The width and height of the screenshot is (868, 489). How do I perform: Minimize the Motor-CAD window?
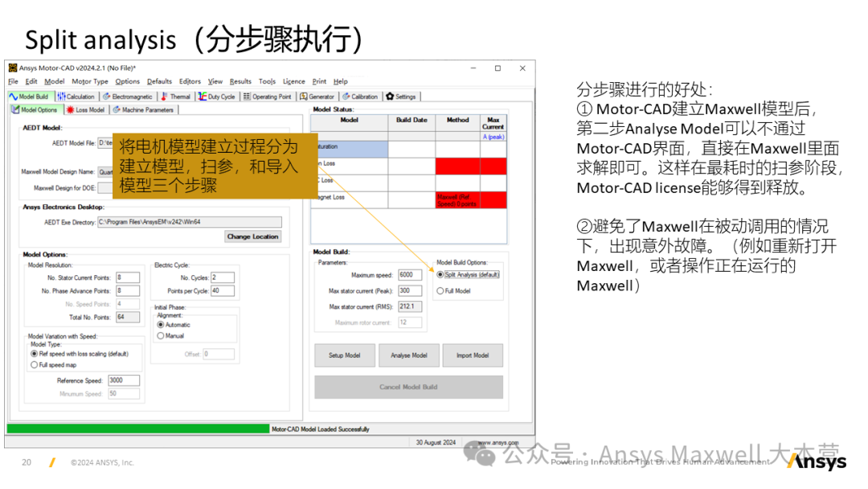tap(473, 68)
